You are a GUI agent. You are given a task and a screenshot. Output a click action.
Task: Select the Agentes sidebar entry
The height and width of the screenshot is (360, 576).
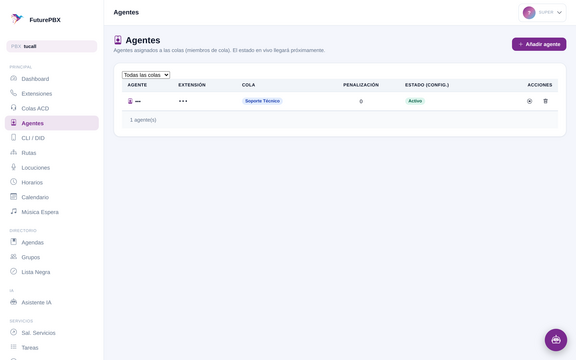coord(51,123)
